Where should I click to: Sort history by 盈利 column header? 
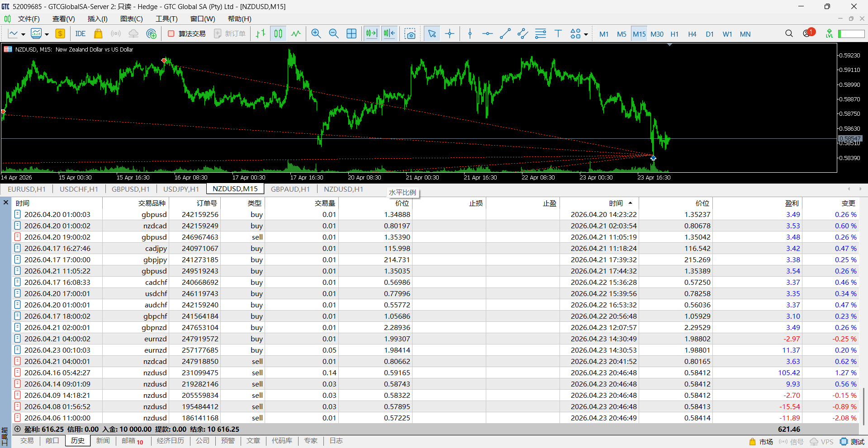coord(792,203)
